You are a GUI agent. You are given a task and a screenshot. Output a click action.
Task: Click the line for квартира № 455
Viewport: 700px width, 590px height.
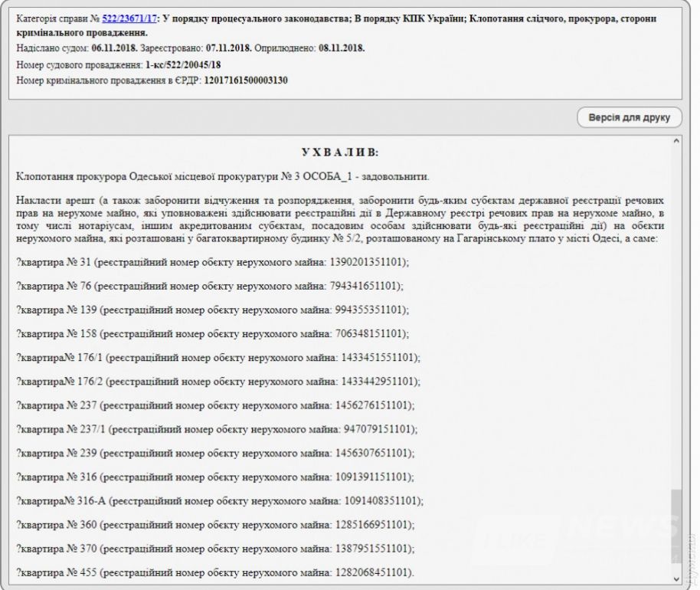point(215,572)
